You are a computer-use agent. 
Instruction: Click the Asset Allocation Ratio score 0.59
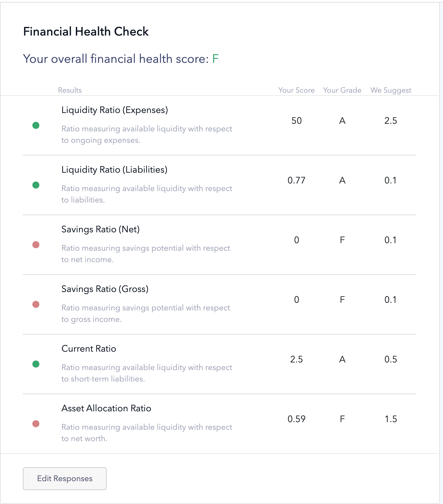[x=296, y=419]
